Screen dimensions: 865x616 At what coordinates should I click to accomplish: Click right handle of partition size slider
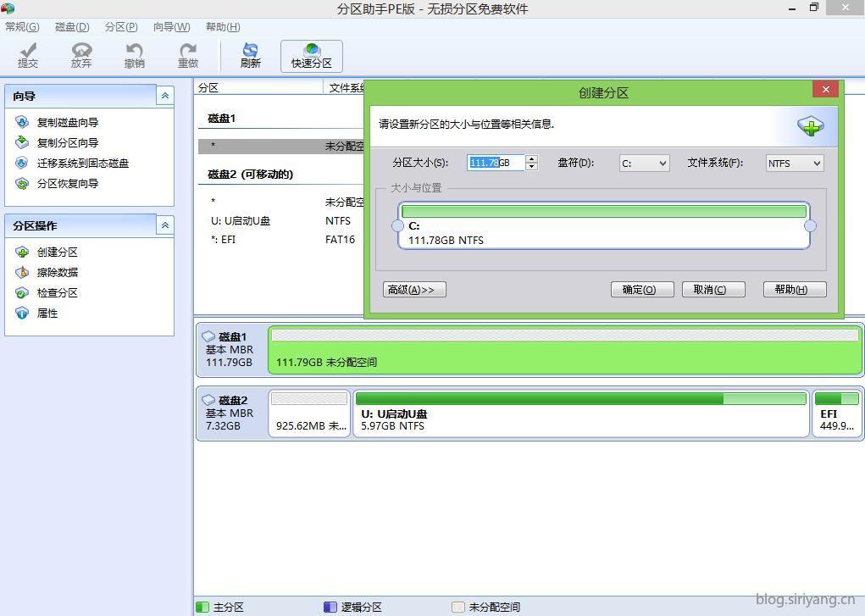pos(810,225)
